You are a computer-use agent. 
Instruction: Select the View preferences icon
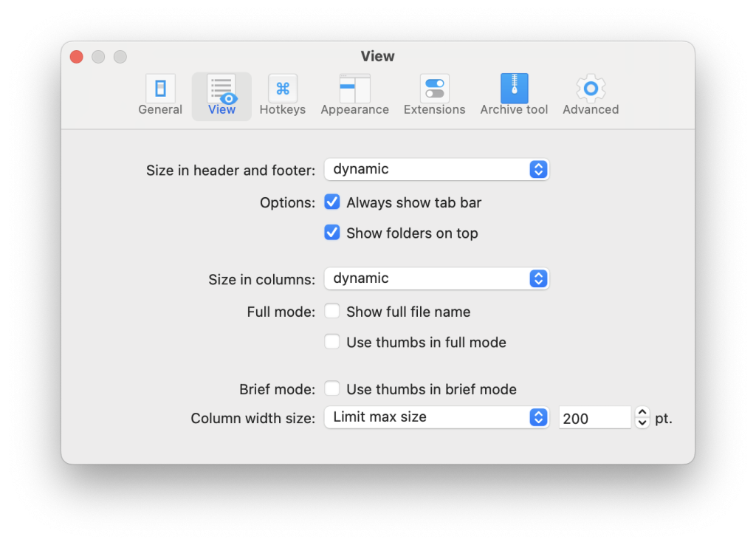click(221, 89)
